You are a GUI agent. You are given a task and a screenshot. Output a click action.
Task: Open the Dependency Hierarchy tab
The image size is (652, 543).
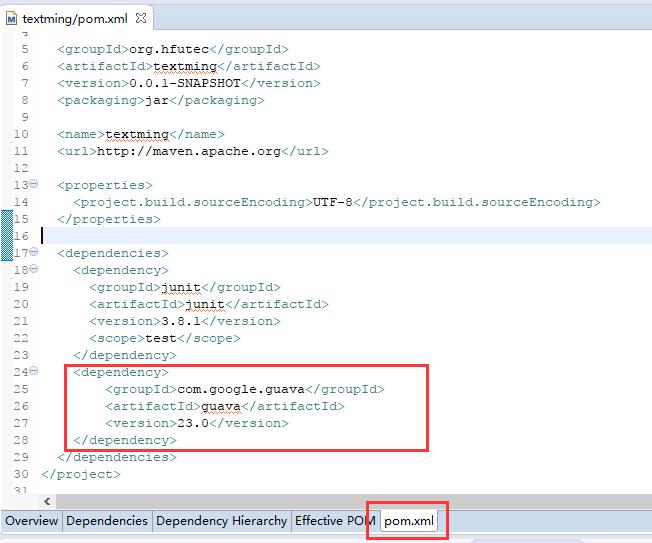(x=222, y=521)
